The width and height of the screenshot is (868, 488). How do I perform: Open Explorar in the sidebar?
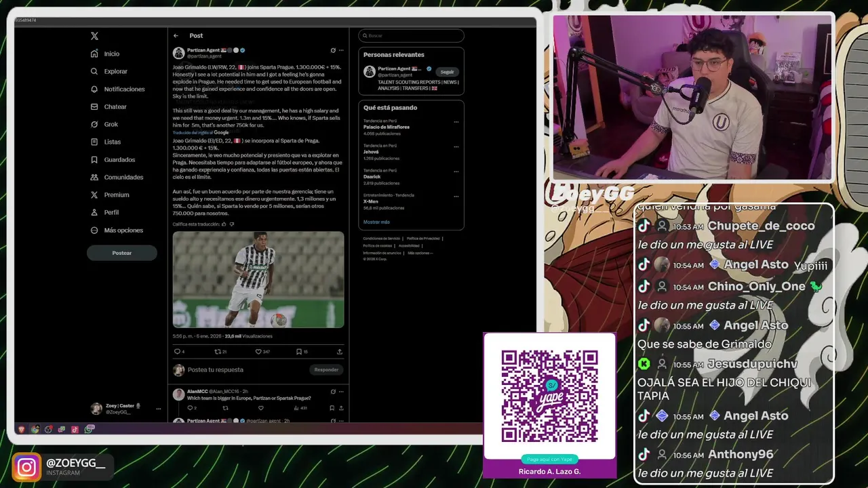[x=109, y=71]
